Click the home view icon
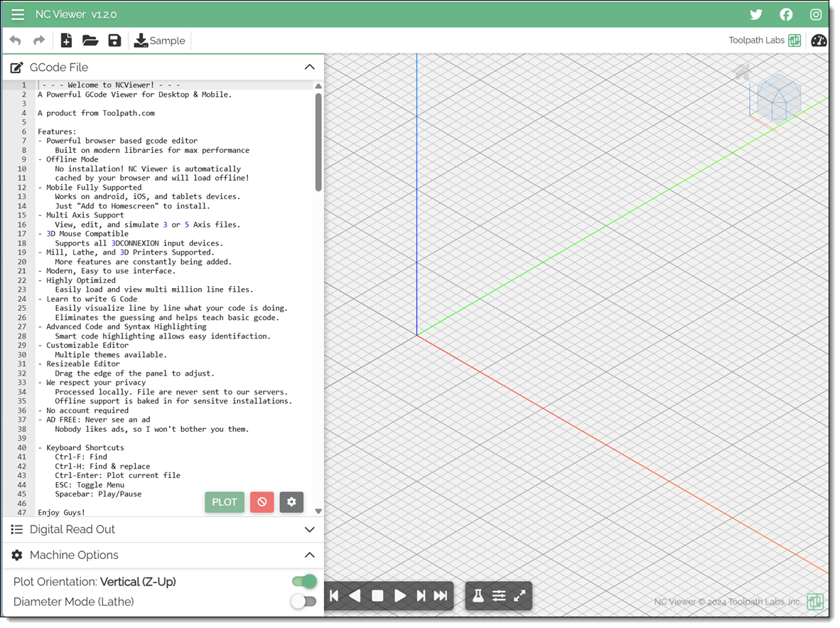The width and height of the screenshot is (840, 628). coord(743,72)
